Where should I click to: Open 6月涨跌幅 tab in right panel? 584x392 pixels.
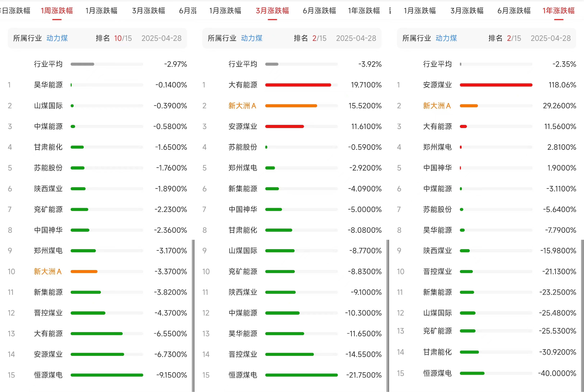[514, 11]
